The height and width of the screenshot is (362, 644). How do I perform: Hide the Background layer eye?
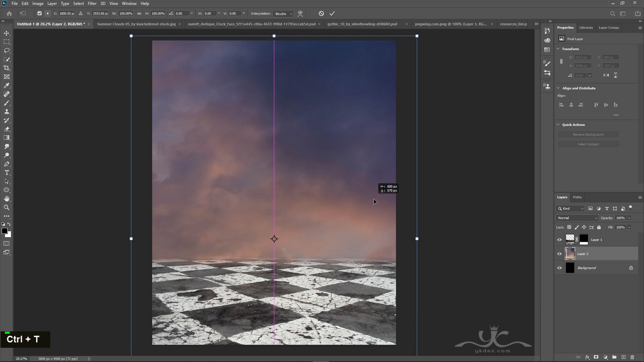click(559, 268)
